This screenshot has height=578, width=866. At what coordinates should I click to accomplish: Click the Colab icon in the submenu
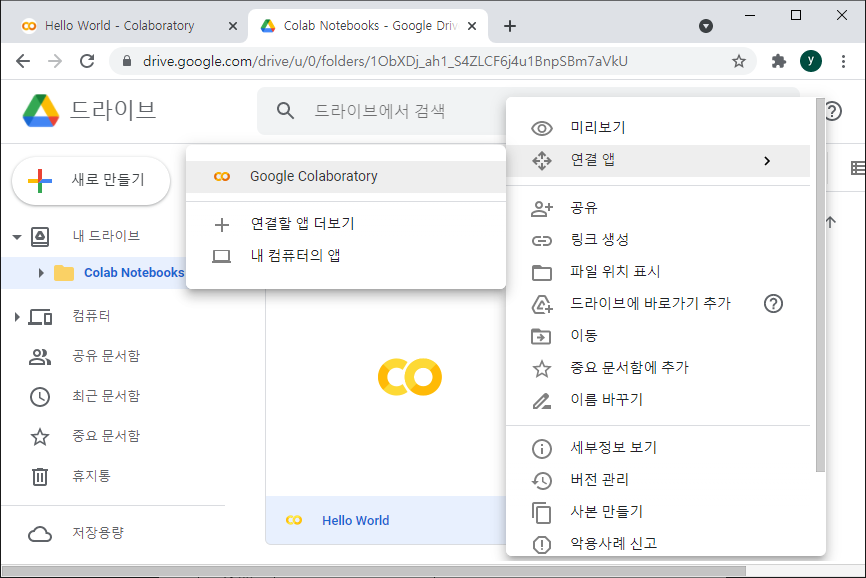tap(221, 177)
